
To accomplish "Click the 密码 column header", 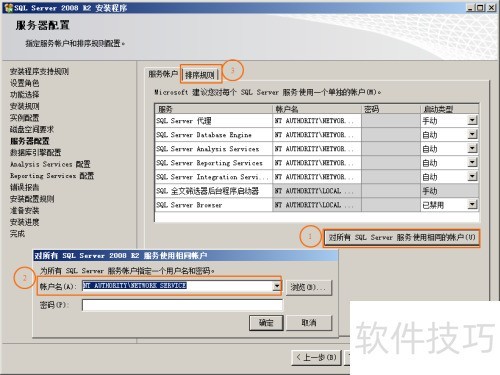I will coord(391,109).
